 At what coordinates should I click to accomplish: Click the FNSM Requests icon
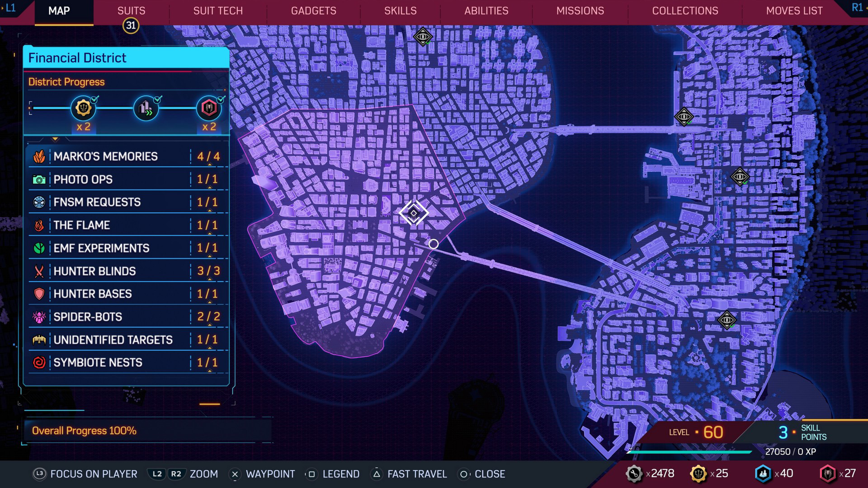click(39, 202)
